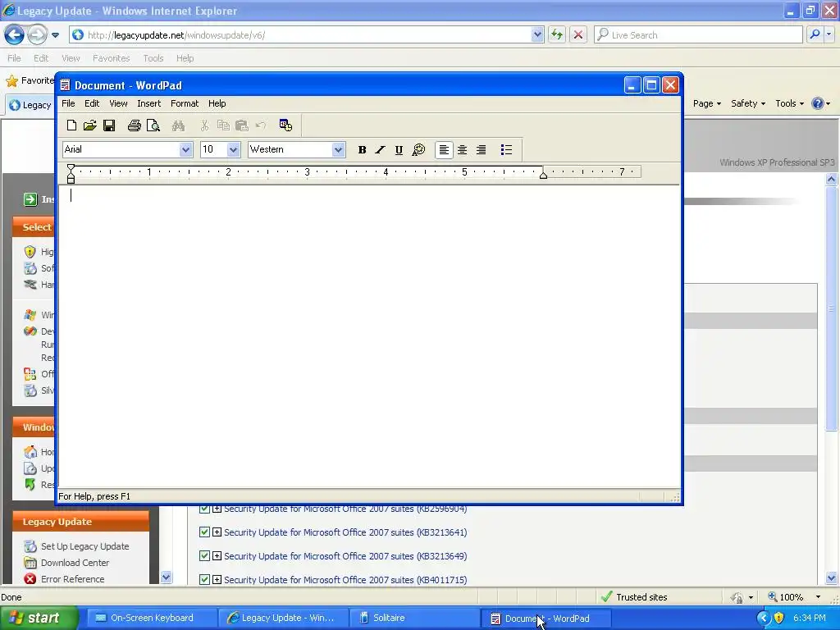
Task: Switch to On-Screen Keyboard in taskbar
Action: (x=151, y=618)
